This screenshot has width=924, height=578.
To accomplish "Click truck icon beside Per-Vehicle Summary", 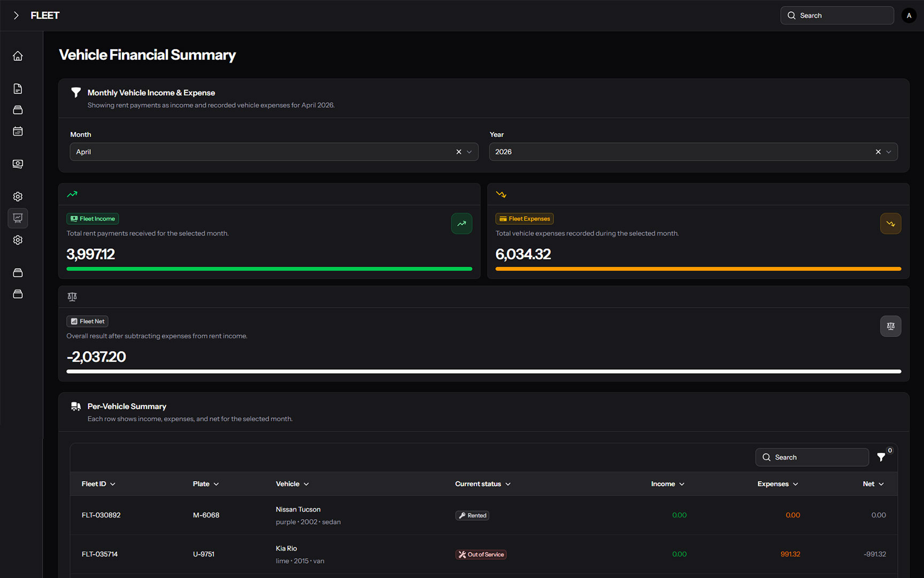I will 76,406.
